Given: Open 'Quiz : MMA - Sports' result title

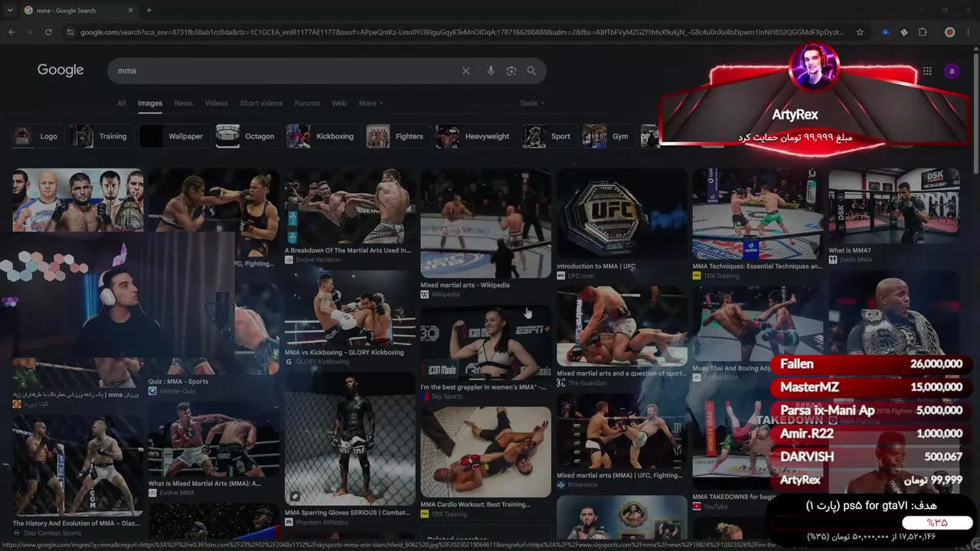Looking at the screenshot, I should (x=178, y=381).
